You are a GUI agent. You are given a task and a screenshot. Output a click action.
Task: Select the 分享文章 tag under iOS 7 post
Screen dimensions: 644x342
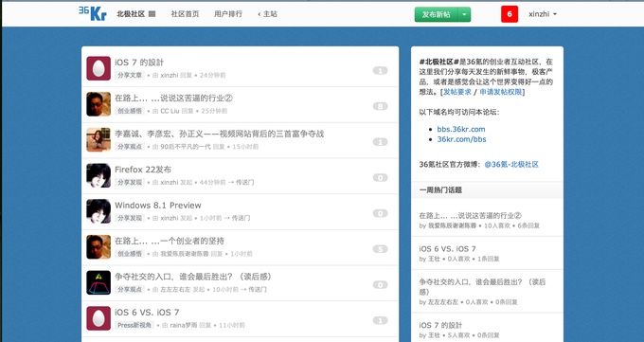[130, 75]
